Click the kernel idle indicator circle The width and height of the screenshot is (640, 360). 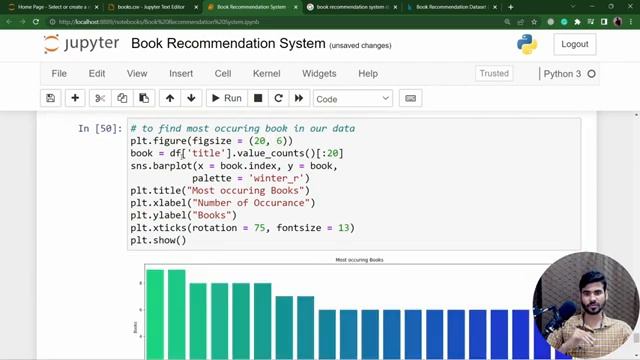pyautogui.click(x=591, y=74)
